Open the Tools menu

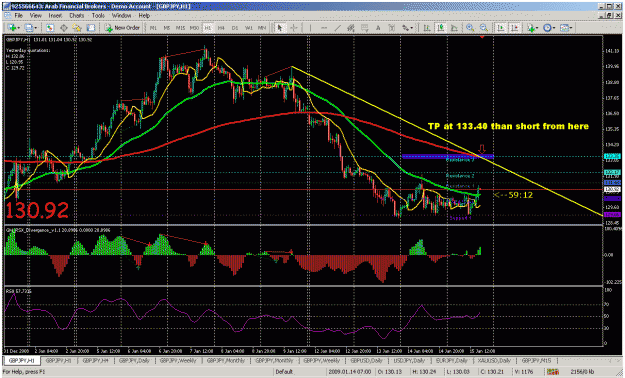point(98,16)
